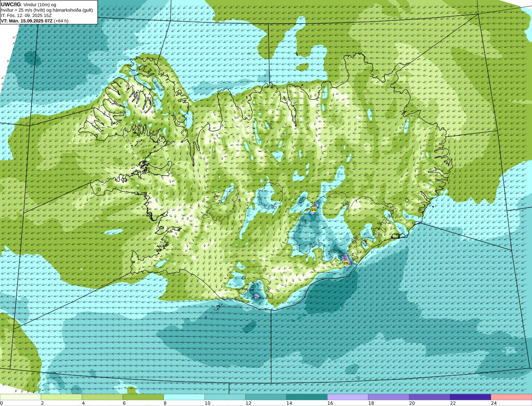Click the 22–24 m/s dark indigo swatch
Image resolution: width=532 pixels, height=406 pixels.
point(470,397)
